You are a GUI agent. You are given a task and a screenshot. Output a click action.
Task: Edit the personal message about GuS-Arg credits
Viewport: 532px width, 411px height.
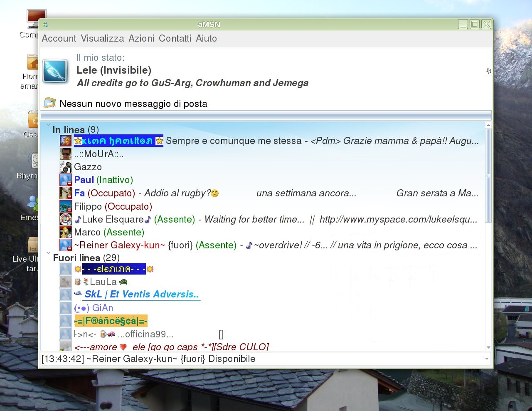[x=193, y=83]
